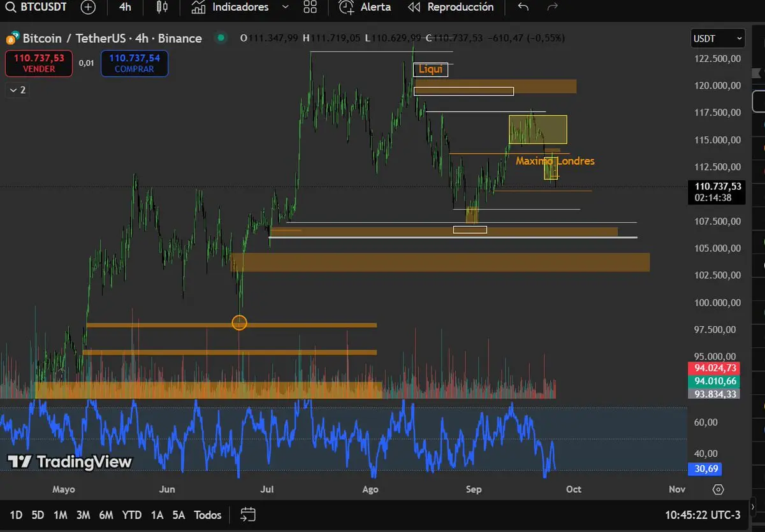This screenshot has height=532, width=765.
Task: Click the add symbol plus icon
Action: pyautogui.click(x=89, y=7)
